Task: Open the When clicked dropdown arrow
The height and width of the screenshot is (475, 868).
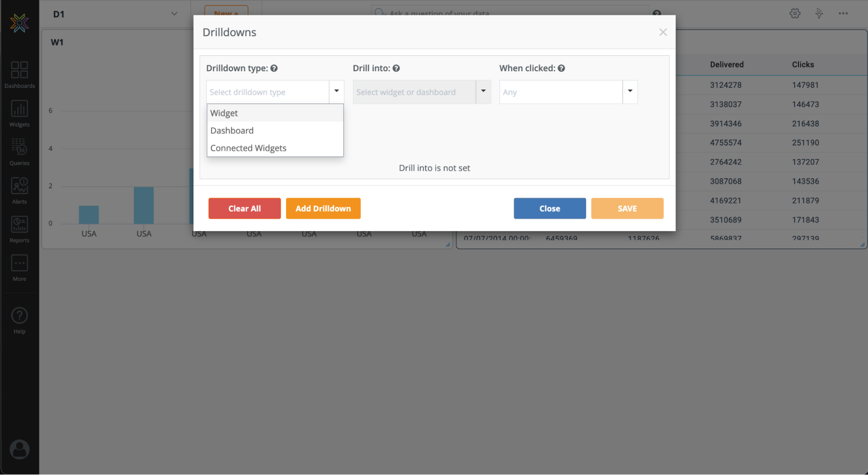Action: (630, 91)
